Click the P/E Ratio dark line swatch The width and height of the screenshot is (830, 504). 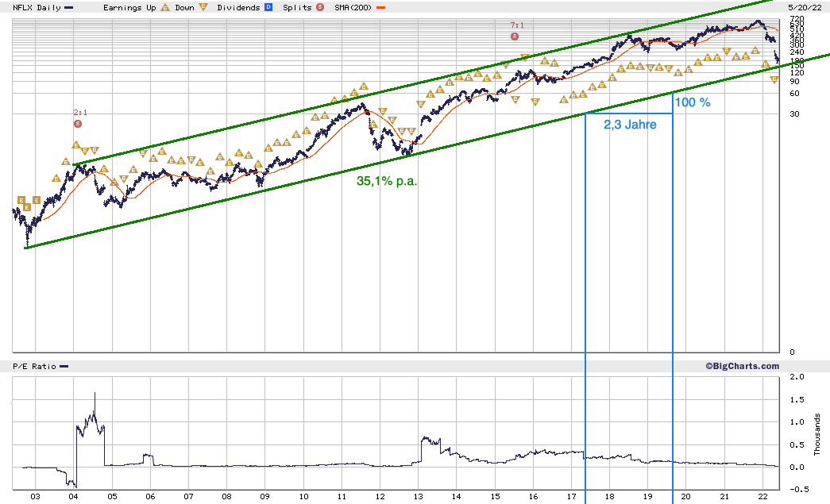(x=64, y=367)
